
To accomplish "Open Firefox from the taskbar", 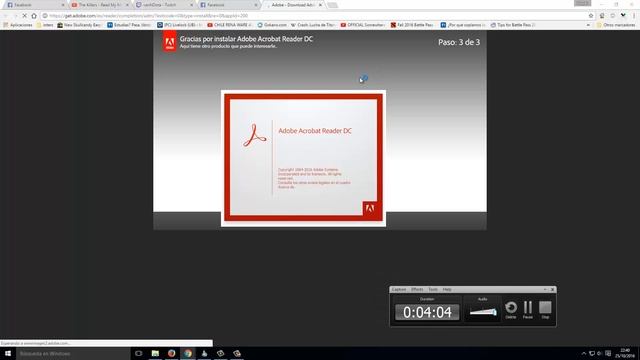I will click(x=171, y=353).
